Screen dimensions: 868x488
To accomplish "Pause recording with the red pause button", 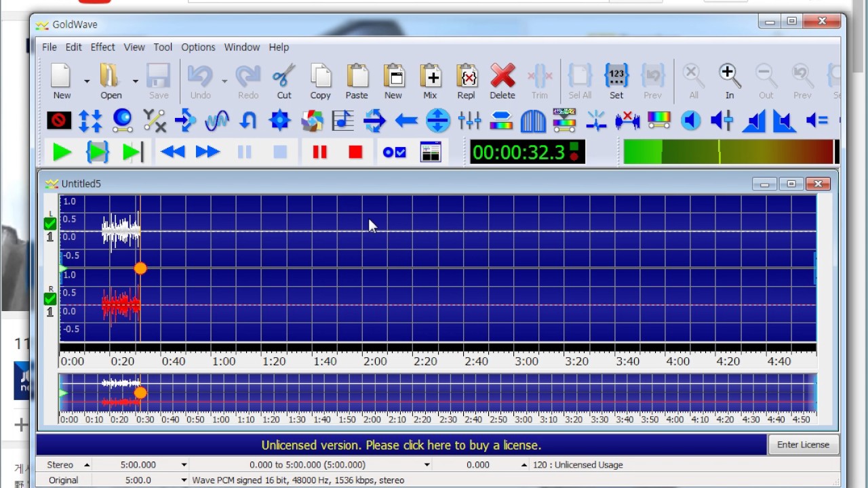I will pos(319,152).
